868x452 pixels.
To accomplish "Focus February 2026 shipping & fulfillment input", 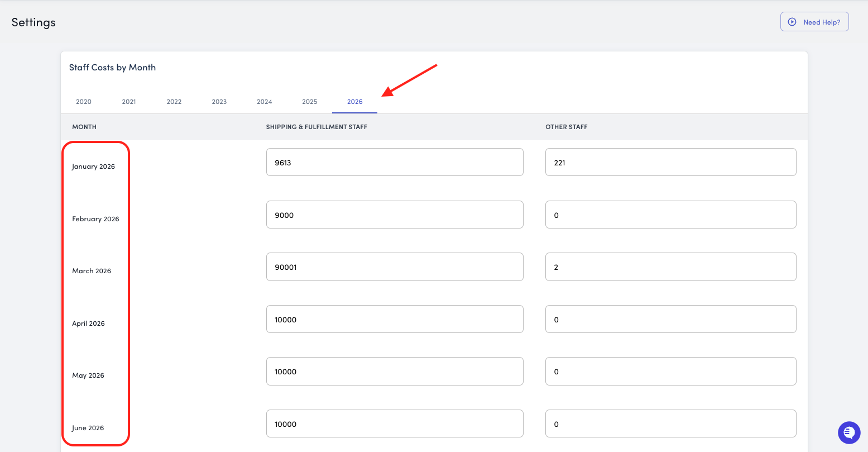I will tap(395, 215).
